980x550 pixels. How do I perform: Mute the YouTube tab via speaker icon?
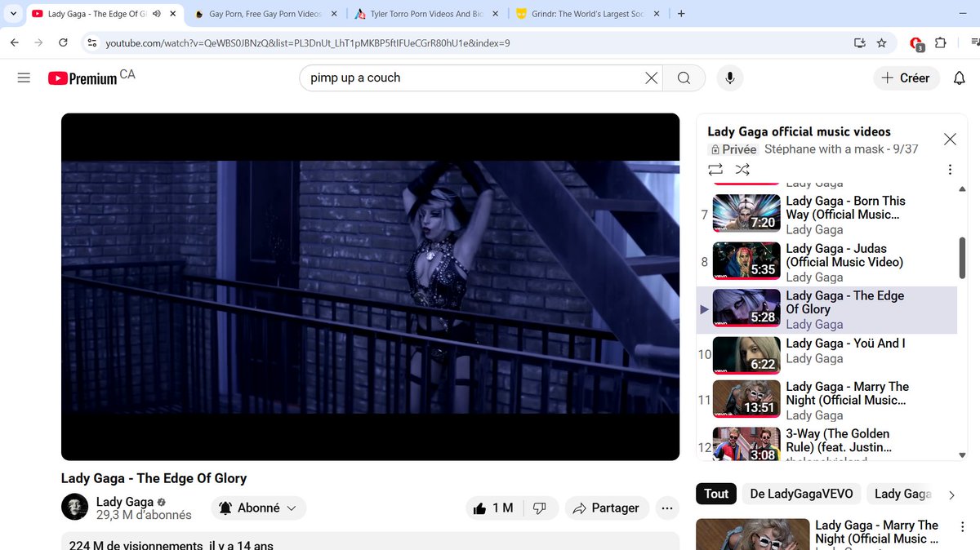click(156, 14)
